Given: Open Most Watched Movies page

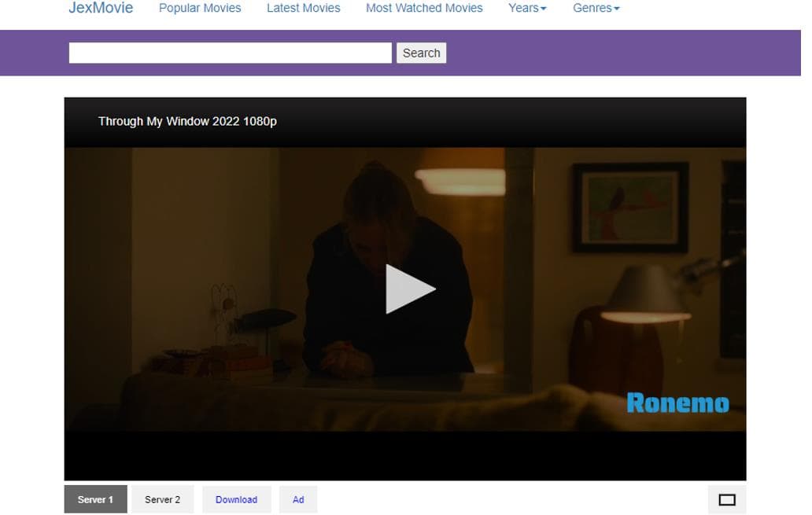Looking at the screenshot, I should [424, 8].
